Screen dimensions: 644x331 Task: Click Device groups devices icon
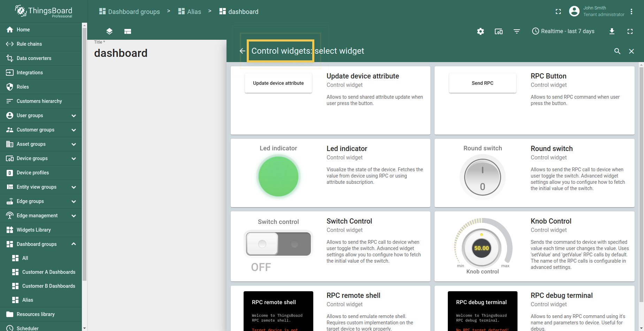pyautogui.click(x=10, y=158)
